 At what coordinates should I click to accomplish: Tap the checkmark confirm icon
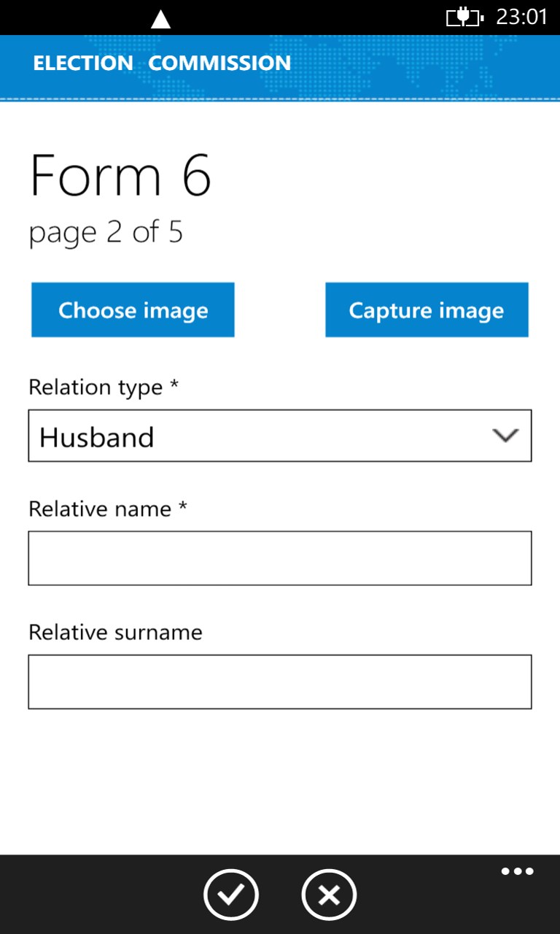click(x=230, y=895)
